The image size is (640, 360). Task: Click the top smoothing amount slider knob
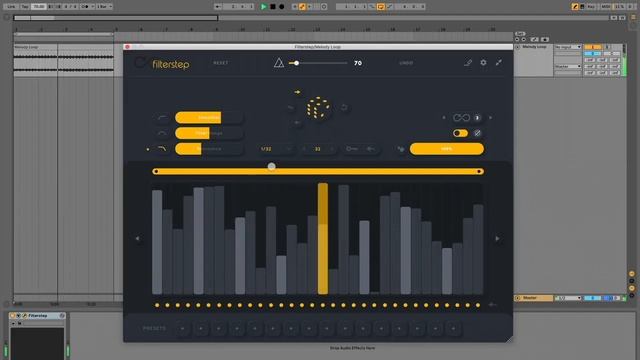(296, 63)
